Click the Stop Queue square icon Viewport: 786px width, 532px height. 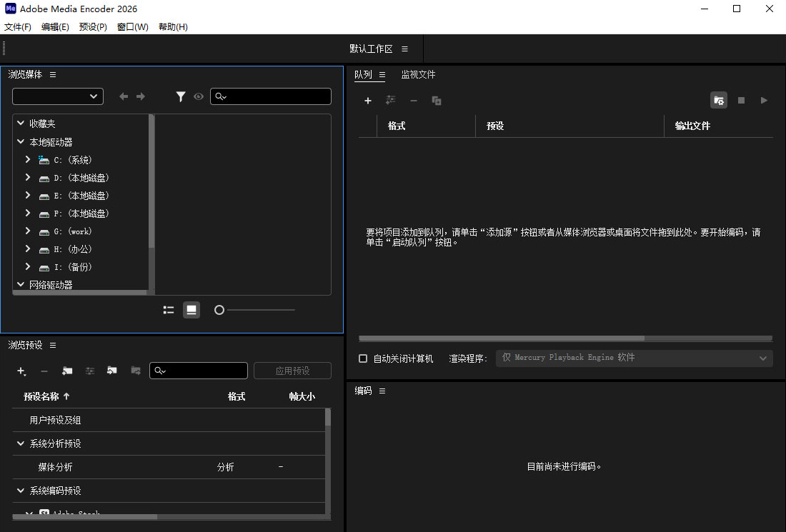point(741,101)
